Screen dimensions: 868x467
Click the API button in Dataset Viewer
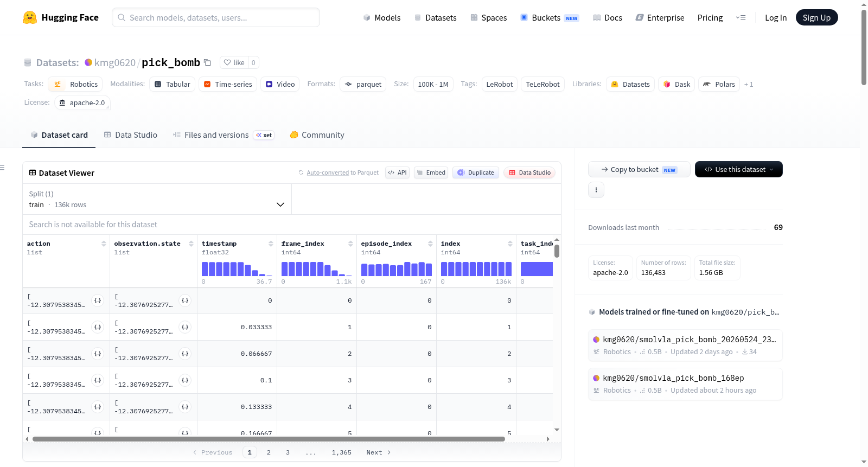(397, 172)
